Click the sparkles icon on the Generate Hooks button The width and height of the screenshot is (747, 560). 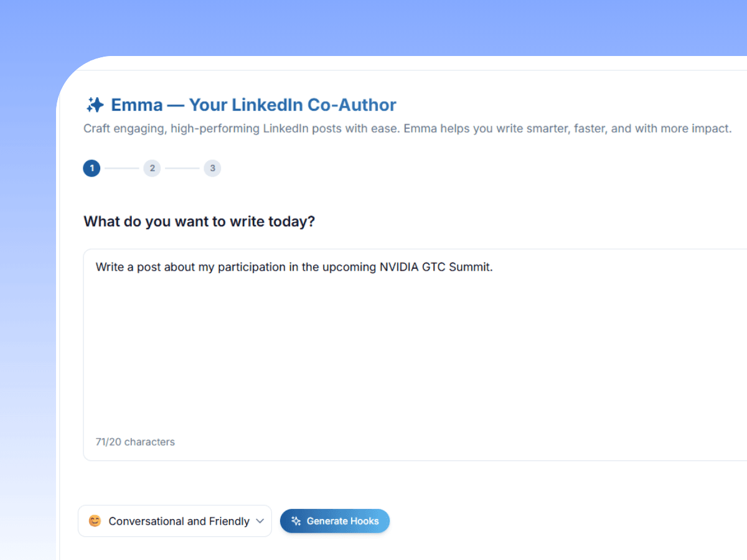tap(295, 521)
